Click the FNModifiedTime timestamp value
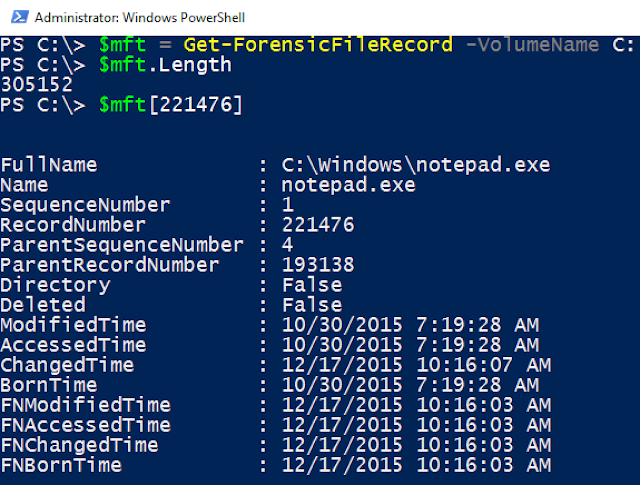Image resolution: width=640 pixels, height=485 pixels. [416, 405]
